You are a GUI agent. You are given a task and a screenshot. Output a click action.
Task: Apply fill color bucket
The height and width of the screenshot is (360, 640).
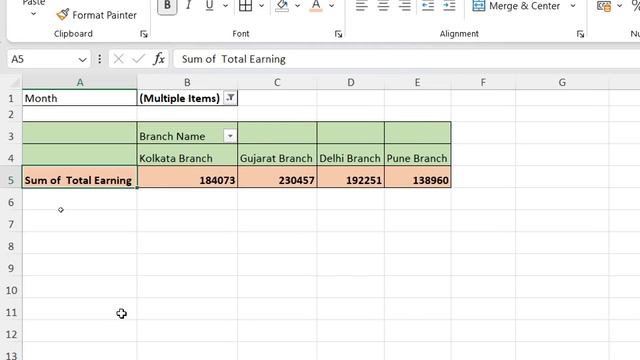click(x=282, y=6)
